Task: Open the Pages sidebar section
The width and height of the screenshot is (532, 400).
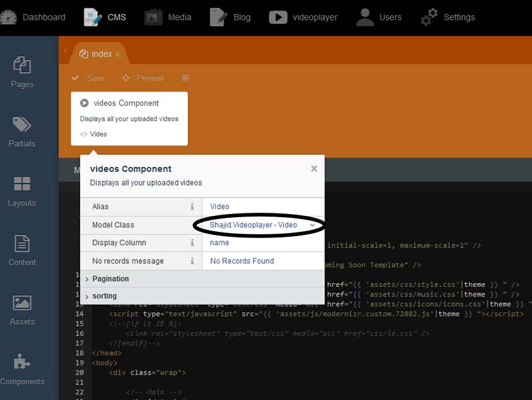Action: 22,72
